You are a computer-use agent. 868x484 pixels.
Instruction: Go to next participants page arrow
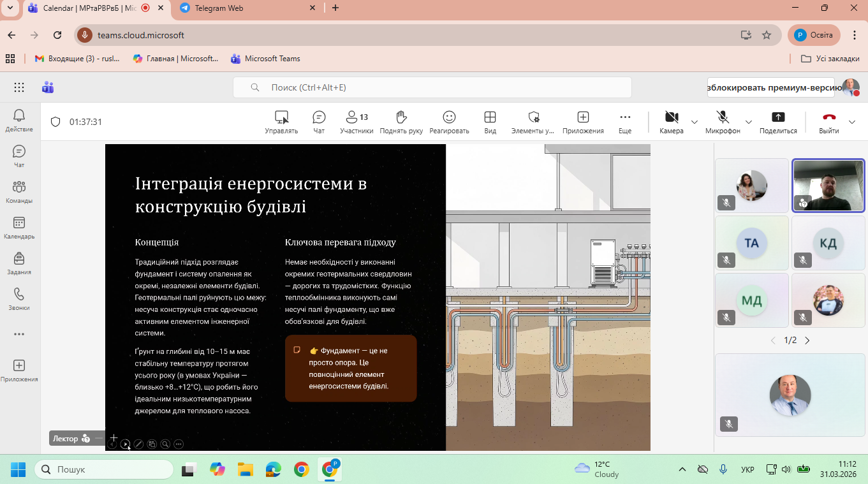pos(807,341)
